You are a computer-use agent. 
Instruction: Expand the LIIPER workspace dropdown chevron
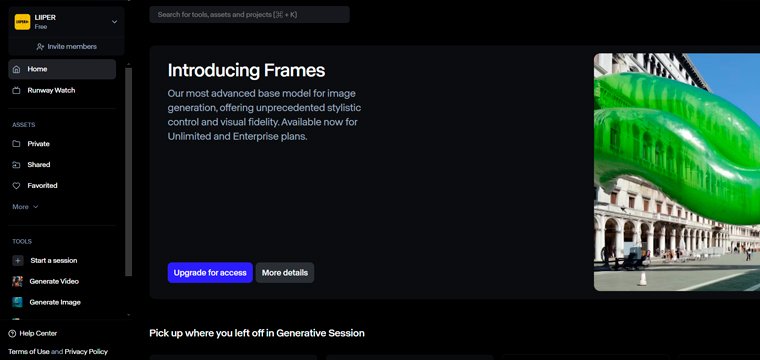coord(114,22)
